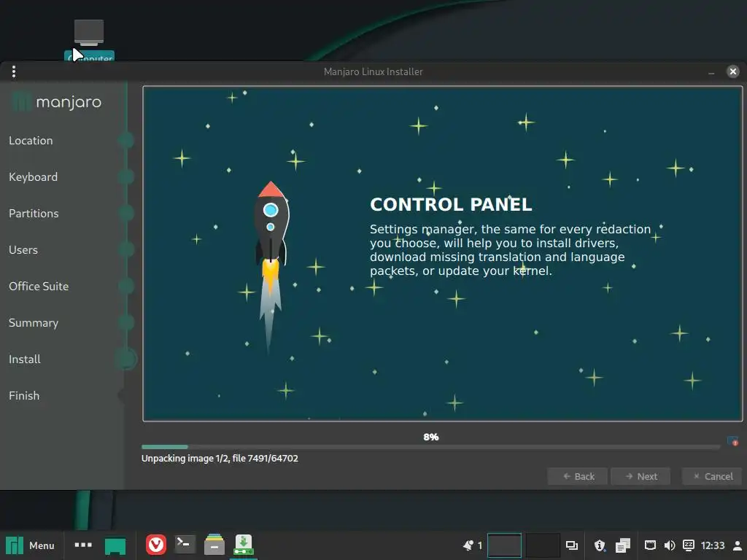Image resolution: width=747 pixels, height=560 pixels.
Task: Switch to the second workspace
Action: [x=543, y=545]
